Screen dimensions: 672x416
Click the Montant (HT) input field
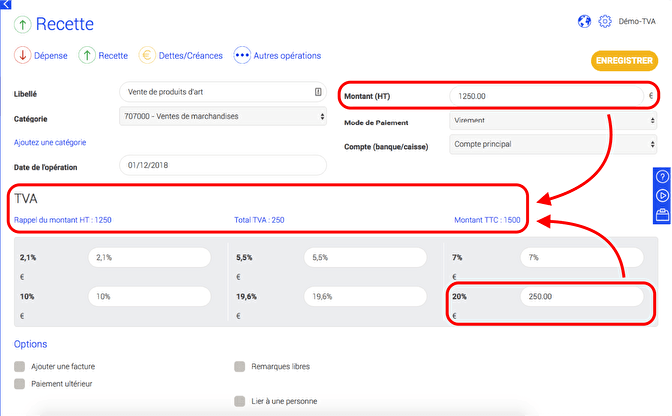tap(546, 96)
